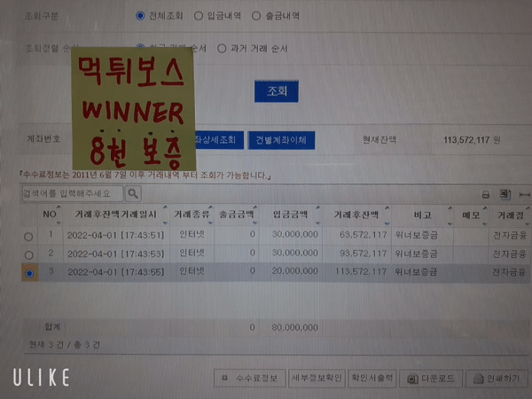Click balance 63,572,117 cell
Screen dimensions: 532x399
click(x=363, y=235)
